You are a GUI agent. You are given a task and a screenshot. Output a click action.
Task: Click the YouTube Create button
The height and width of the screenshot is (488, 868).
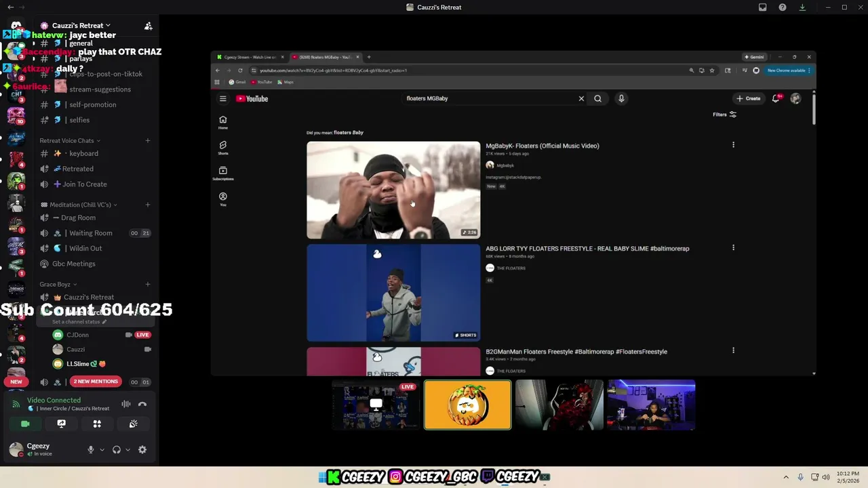[x=749, y=98]
